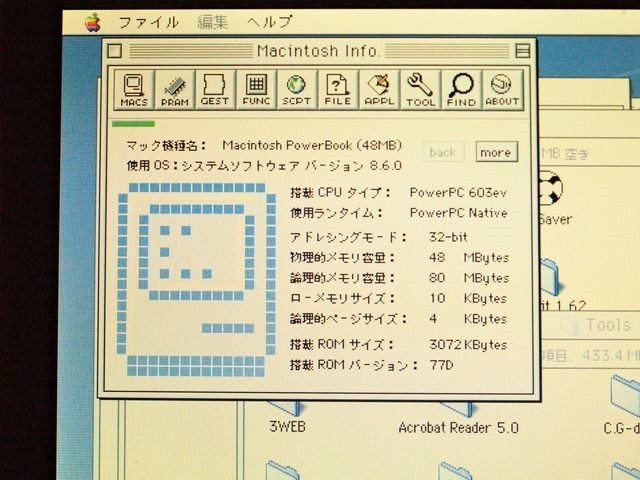Select the FIND magnifier icon
640x480 pixels.
click(x=462, y=90)
